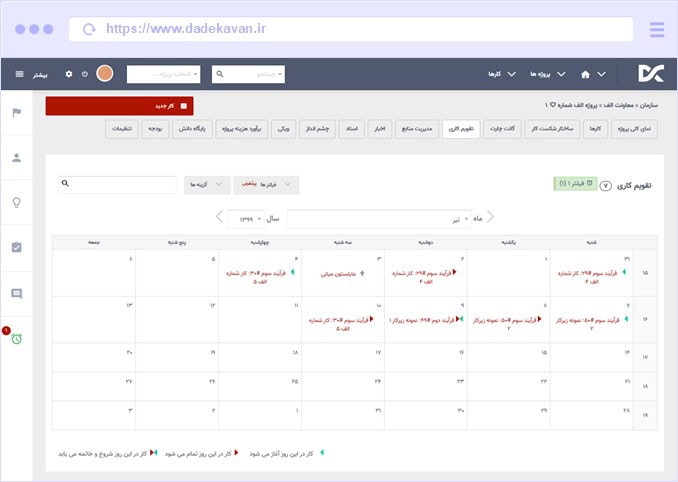Open the chat bubble icon in sidebar

click(16, 294)
